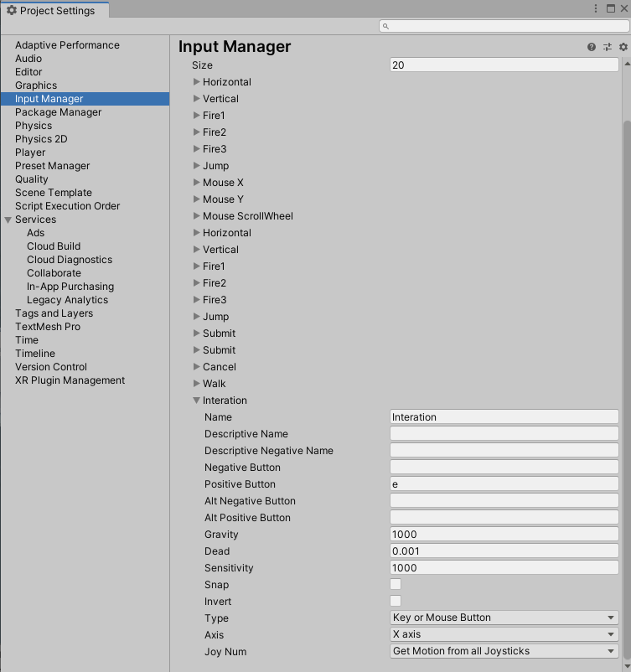Viewport: 631px width, 672px height.
Task: Click the Alt Negative Button field
Action: click(x=504, y=500)
